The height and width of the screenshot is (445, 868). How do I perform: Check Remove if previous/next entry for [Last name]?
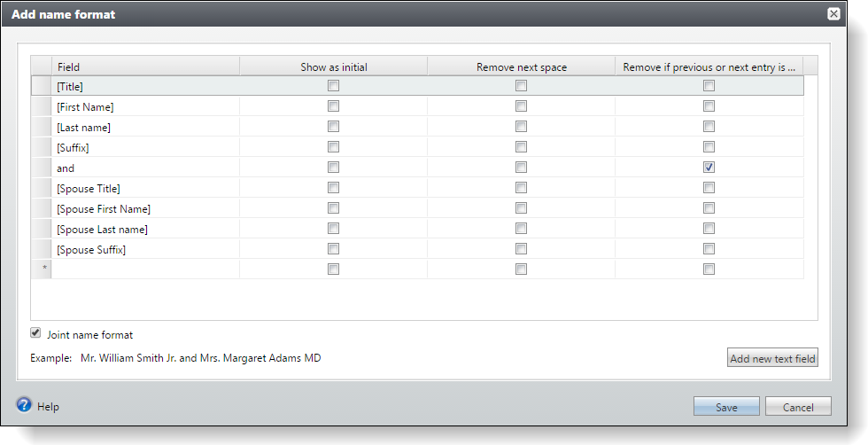pyautogui.click(x=709, y=127)
